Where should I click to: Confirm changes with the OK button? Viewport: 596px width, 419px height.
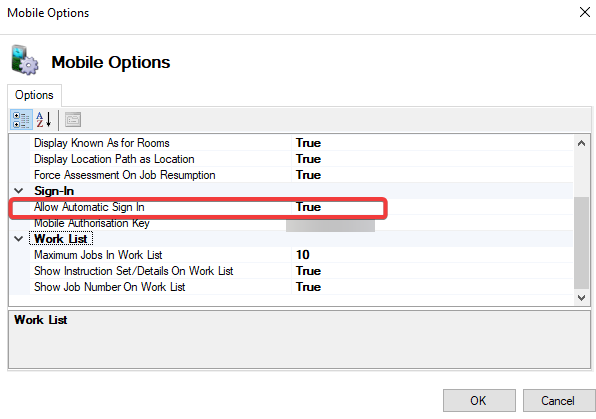tap(479, 400)
